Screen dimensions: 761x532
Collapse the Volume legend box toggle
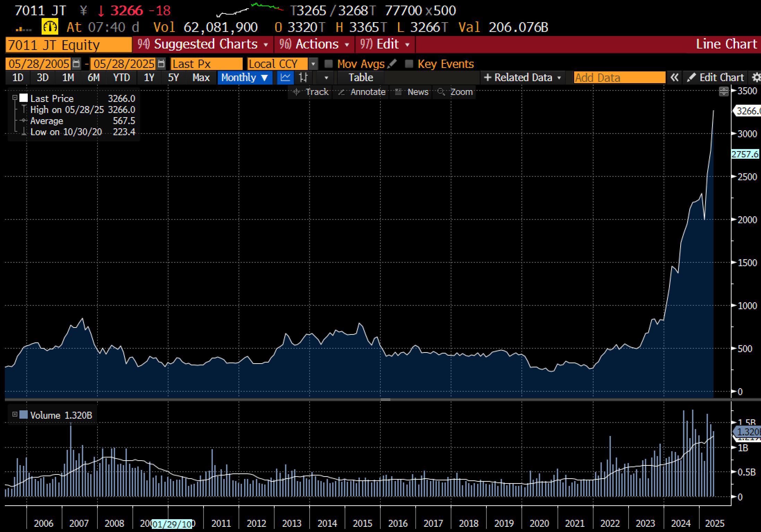pos(15,415)
